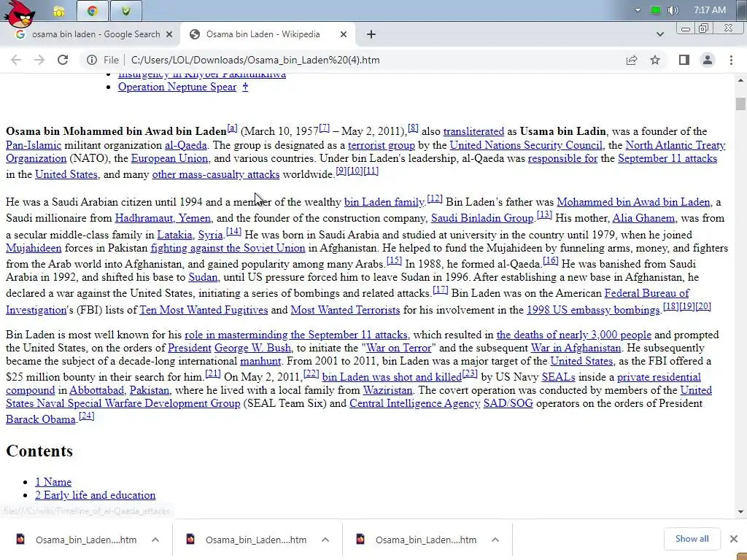This screenshot has height=560, width=747.
Task: Open September 11 attacks link
Action: [x=667, y=158]
